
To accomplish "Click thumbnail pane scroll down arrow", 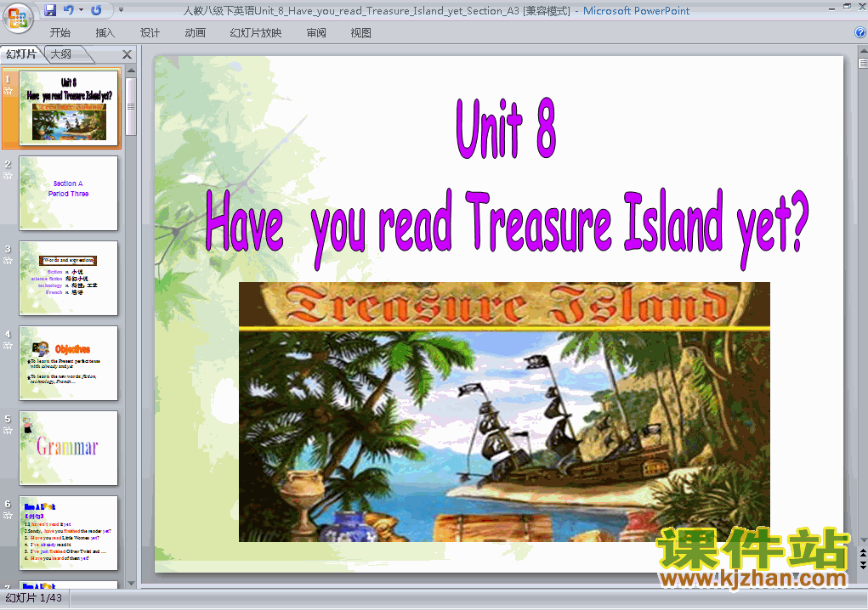I will (x=131, y=584).
